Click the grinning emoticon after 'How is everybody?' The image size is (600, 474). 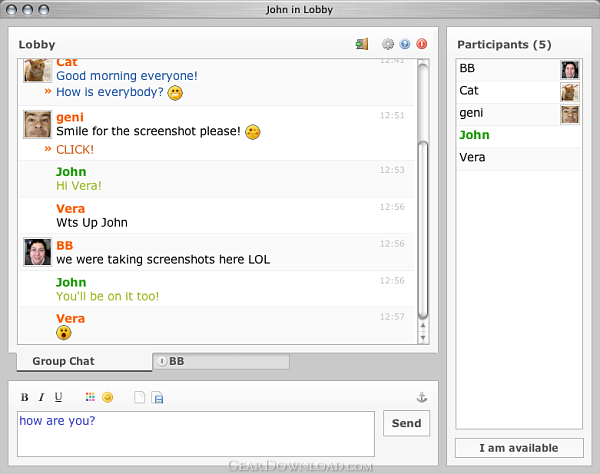[x=175, y=93]
